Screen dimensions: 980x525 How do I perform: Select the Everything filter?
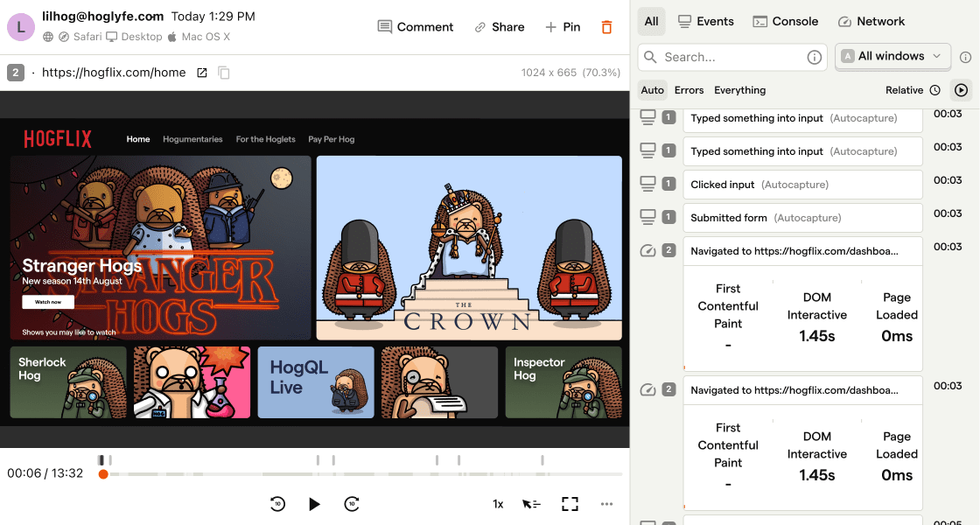740,90
